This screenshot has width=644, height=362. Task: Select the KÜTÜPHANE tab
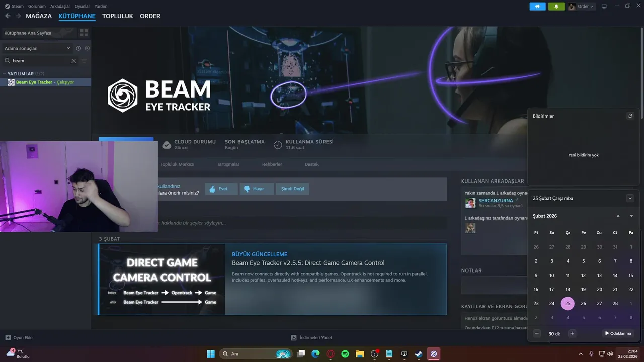point(77,16)
